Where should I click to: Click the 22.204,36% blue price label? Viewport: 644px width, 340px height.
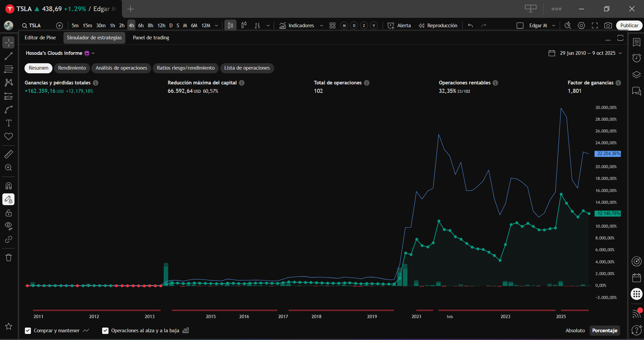click(608, 154)
